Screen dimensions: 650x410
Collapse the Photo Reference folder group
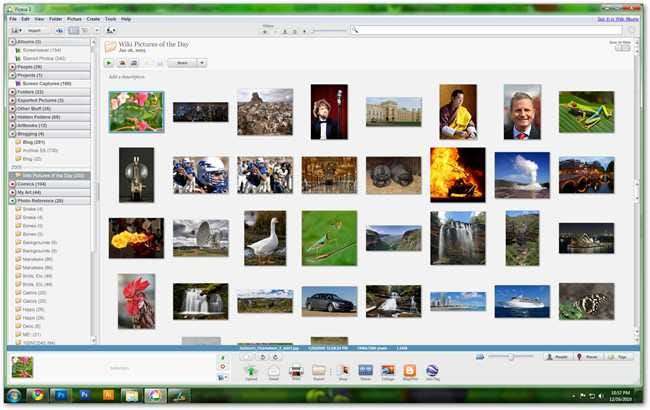pyautogui.click(x=12, y=200)
